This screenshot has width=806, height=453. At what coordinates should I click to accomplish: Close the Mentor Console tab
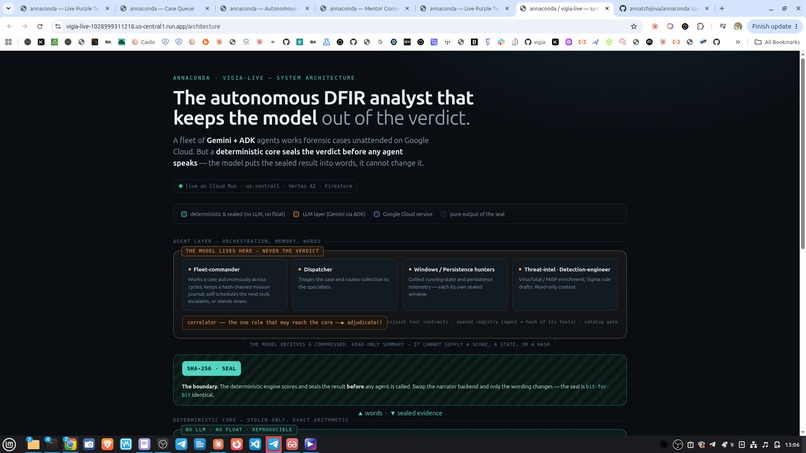click(x=407, y=8)
